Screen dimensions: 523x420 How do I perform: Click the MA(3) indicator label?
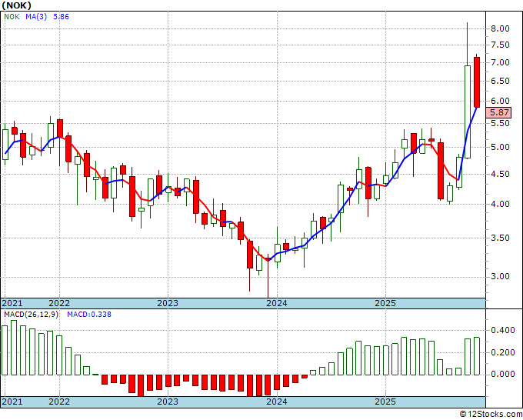tap(36, 17)
